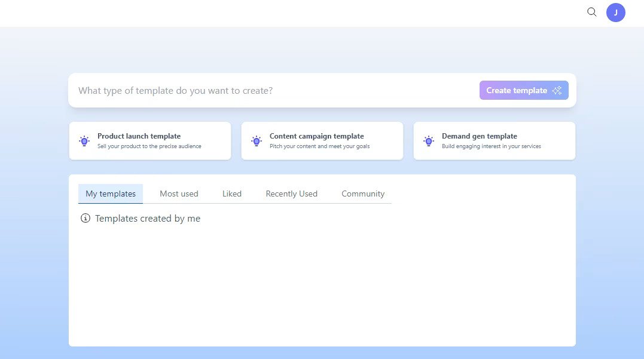Open the Product launch template card

coord(150,141)
